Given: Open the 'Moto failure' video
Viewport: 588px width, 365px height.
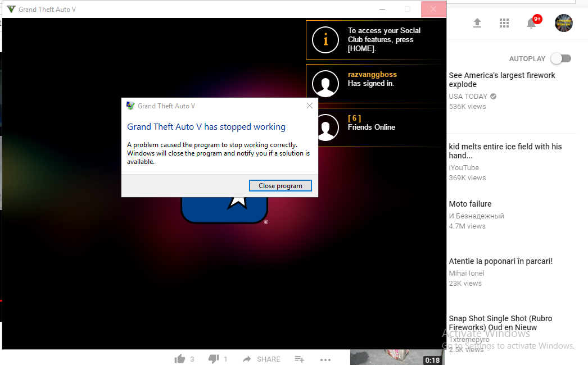Looking at the screenshot, I should click(471, 204).
